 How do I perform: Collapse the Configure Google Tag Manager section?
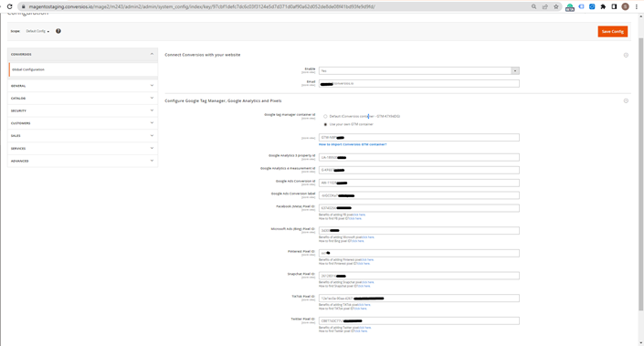click(626, 100)
